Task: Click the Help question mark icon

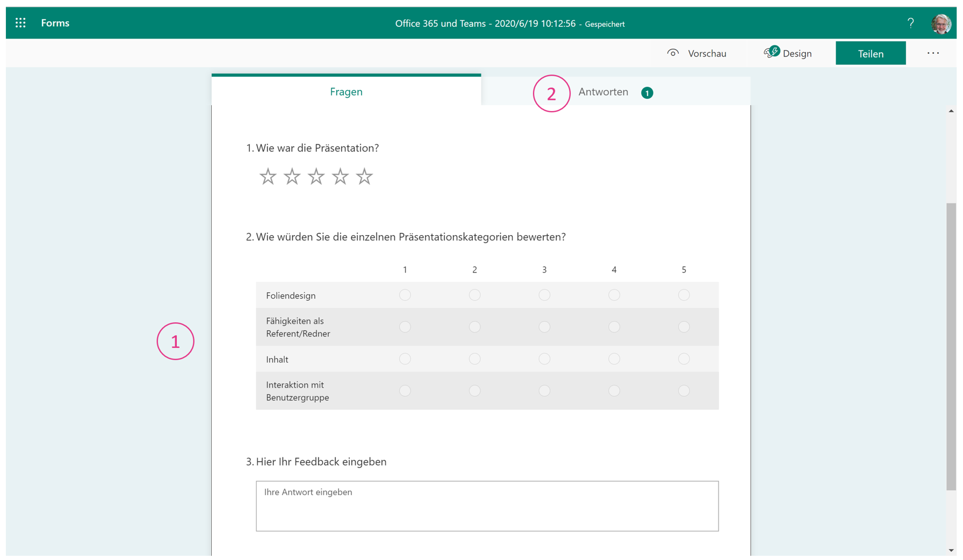Action: [x=910, y=23]
